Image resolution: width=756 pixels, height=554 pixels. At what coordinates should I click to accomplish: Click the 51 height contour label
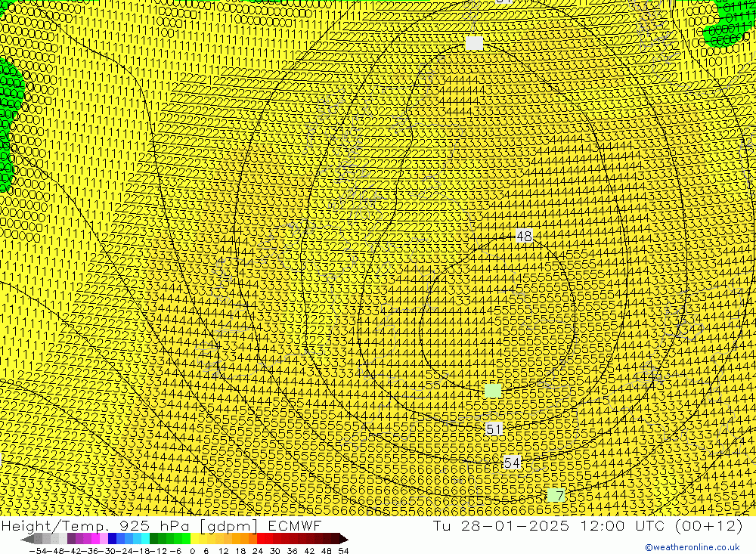tap(493, 429)
